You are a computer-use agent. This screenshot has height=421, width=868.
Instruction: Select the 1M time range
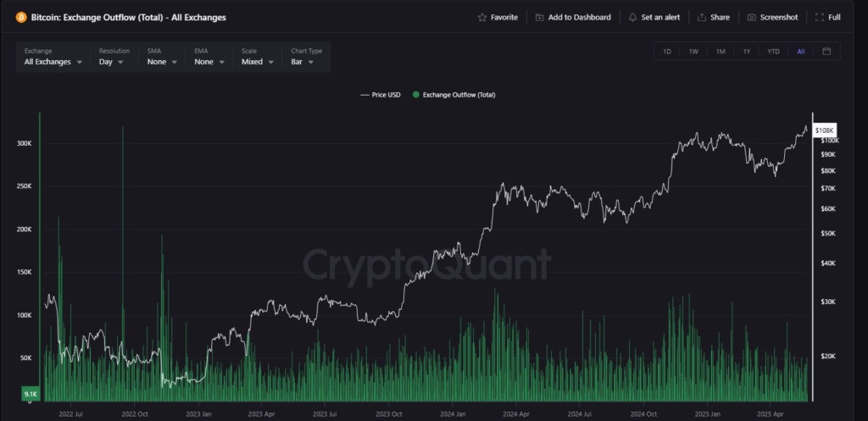coord(721,52)
